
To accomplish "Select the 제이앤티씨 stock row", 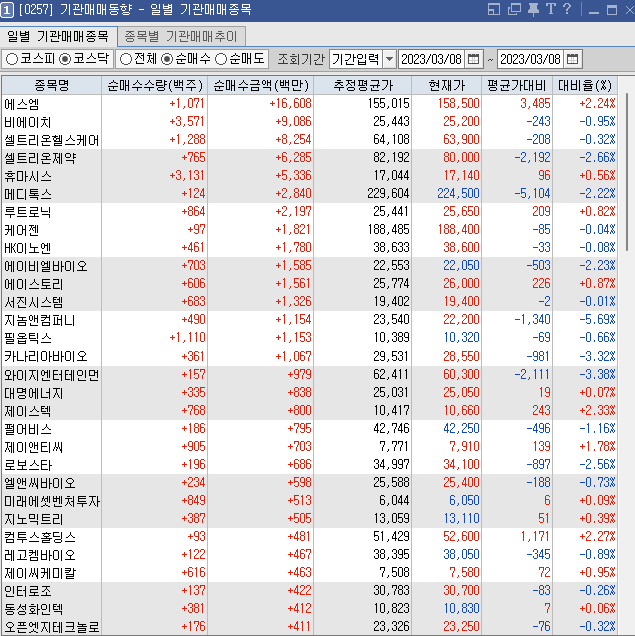I will tap(310, 447).
